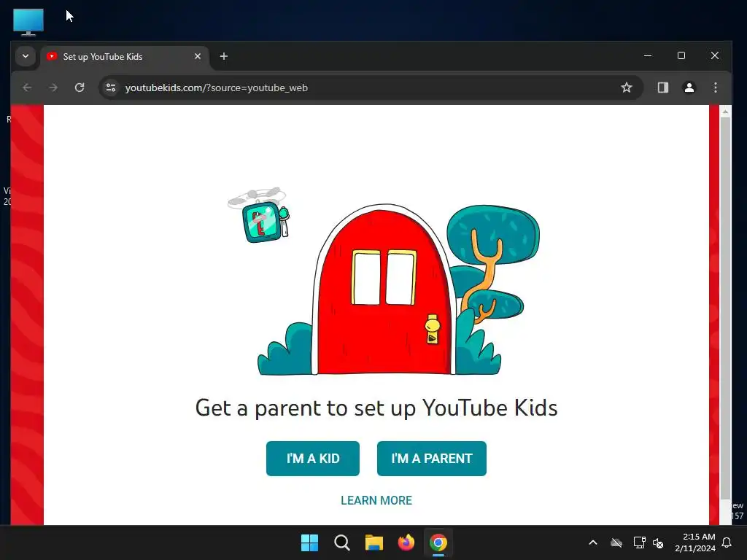Open taskbar Search

point(341,542)
